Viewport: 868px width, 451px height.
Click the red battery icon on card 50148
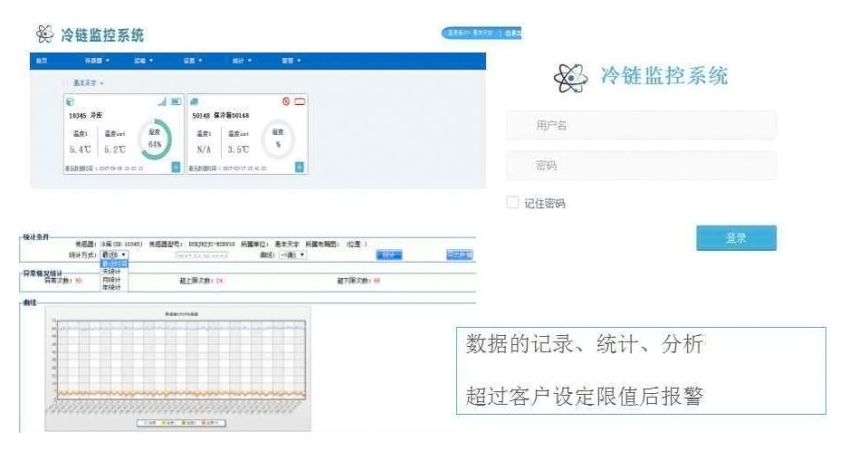[300, 101]
